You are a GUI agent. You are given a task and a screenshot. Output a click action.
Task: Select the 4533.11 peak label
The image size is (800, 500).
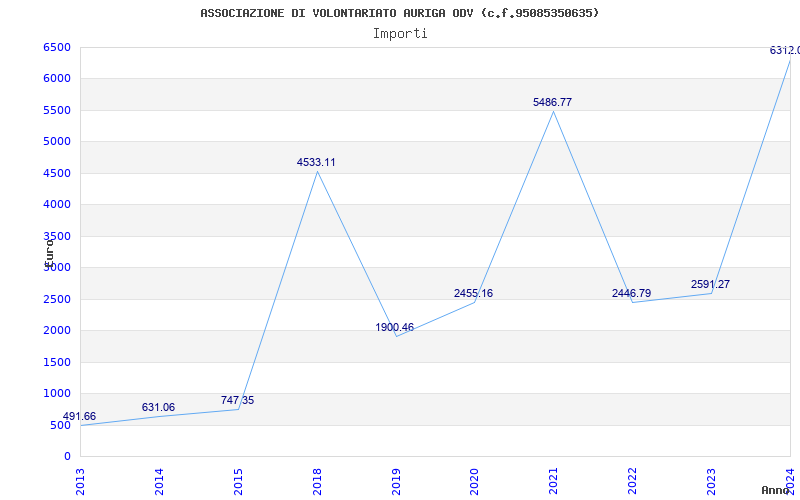tap(316, 163)
